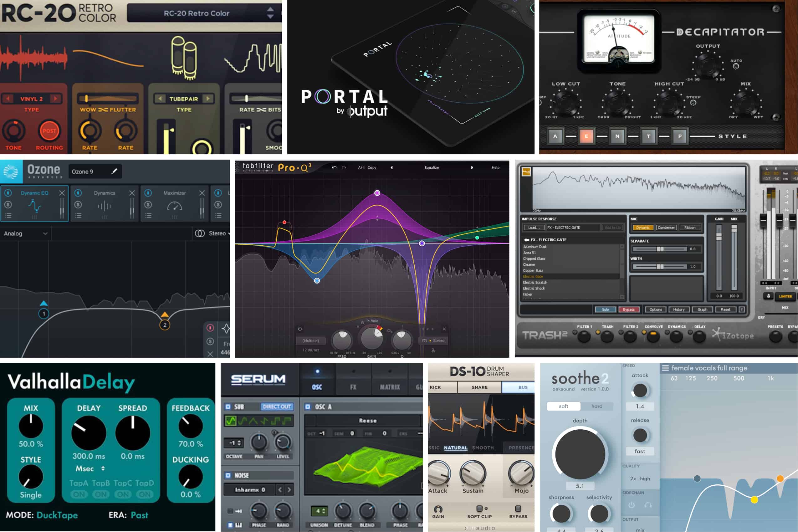Screen dimensions: 798x532
Task: Open the Help menu in Pro-Q 3
Action: (495, 167)
